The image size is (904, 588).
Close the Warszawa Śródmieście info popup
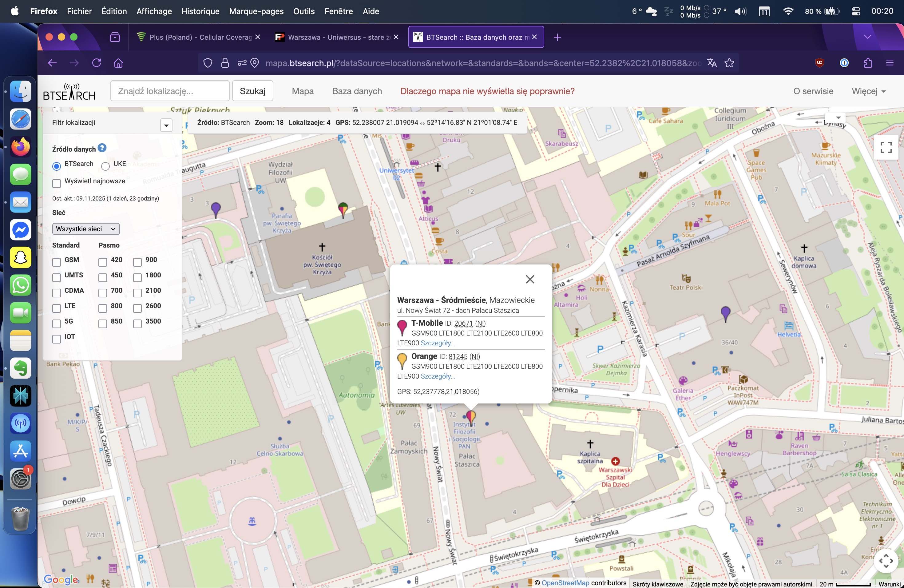click(x=529, y=279)
